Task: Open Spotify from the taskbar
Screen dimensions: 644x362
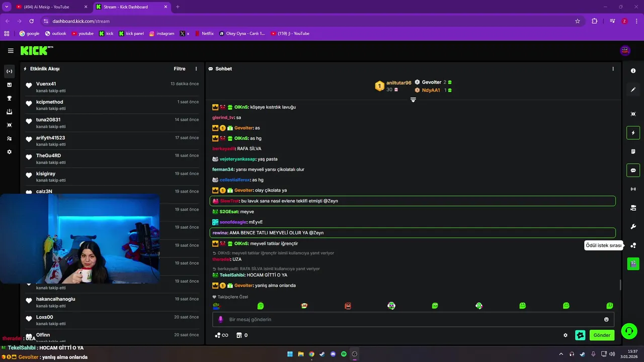Action: click(344, 354)
